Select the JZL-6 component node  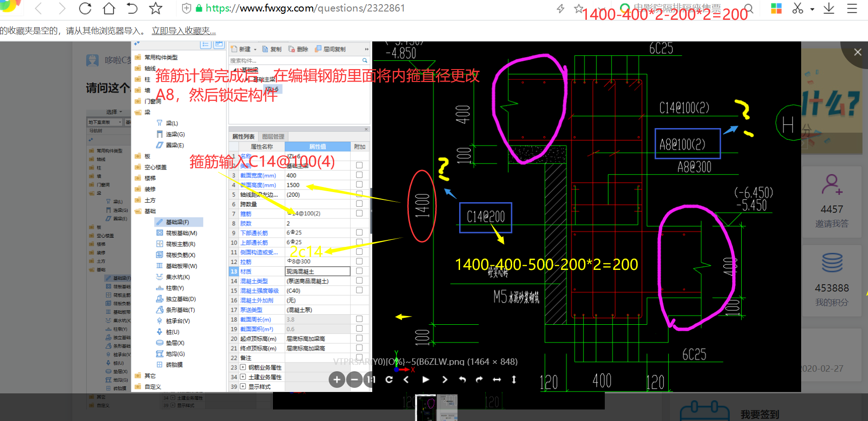coord(272,89)
